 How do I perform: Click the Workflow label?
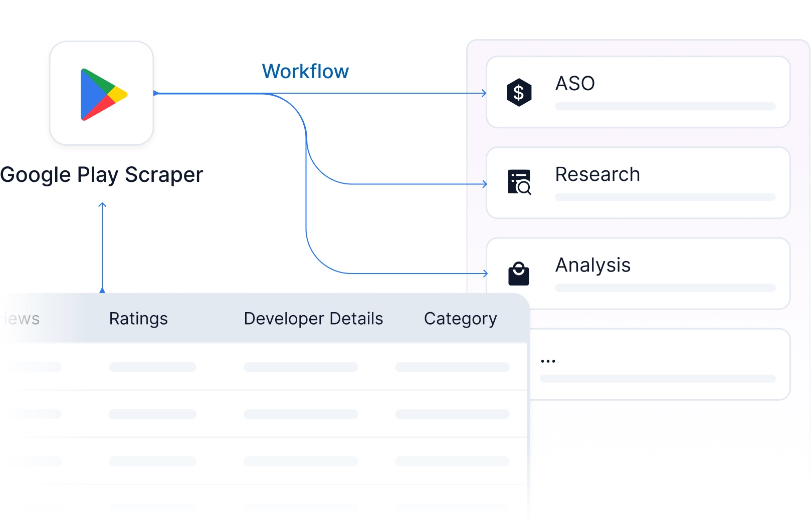[305, 72]
